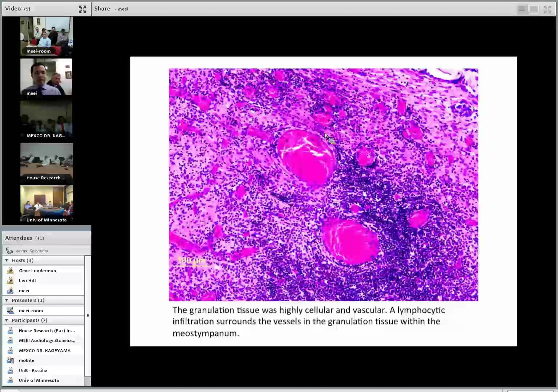Viewport: 558px width, 392px height.
Task: Click the Video (5) pod title
Action: pyautogui.click(x=17, y=9)
